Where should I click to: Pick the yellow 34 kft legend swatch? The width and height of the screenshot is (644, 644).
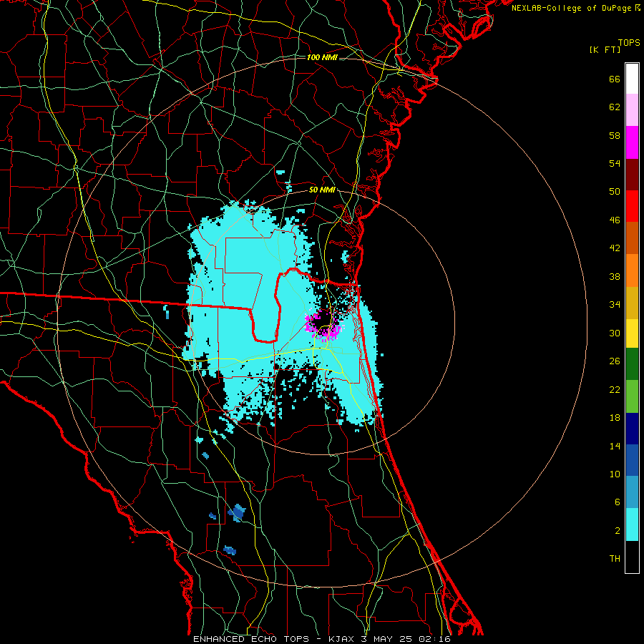tap(632, 333)
